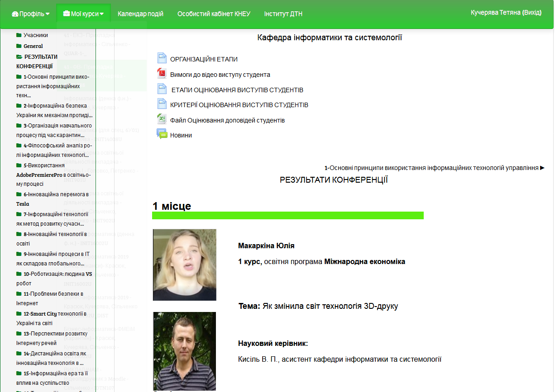Viewport: 555px width, 392px height.
Task: Go to Особистий кабінет КНЕУ
Action: (214, 14)
